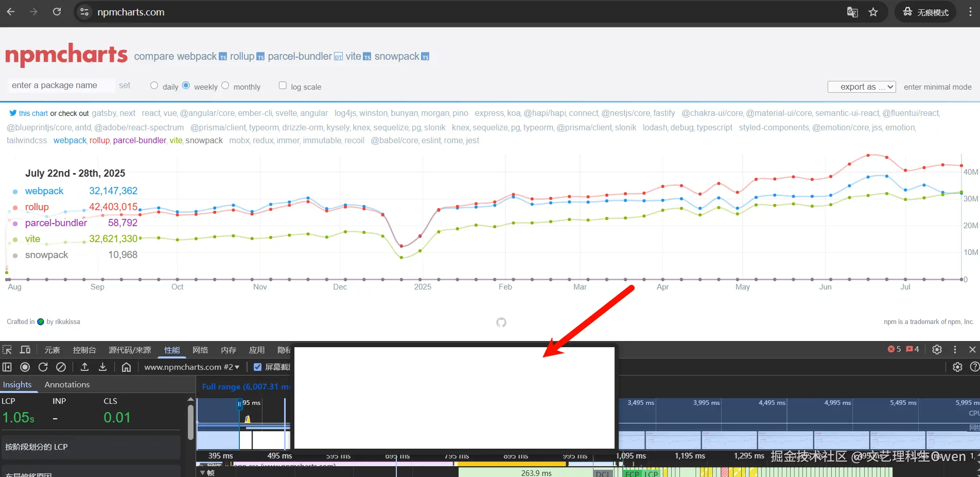Click the TS badge next to webpack

click(x=223, y=57)
